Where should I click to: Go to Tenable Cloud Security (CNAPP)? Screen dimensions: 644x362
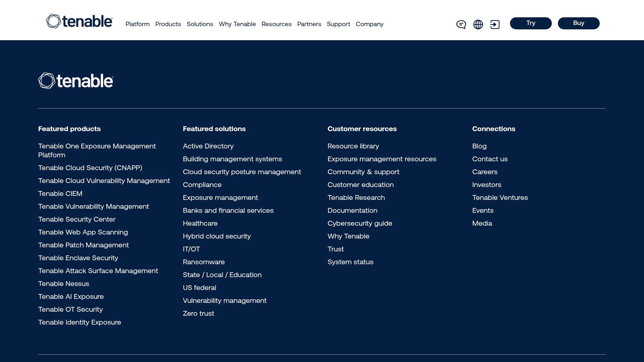[90, 168]
